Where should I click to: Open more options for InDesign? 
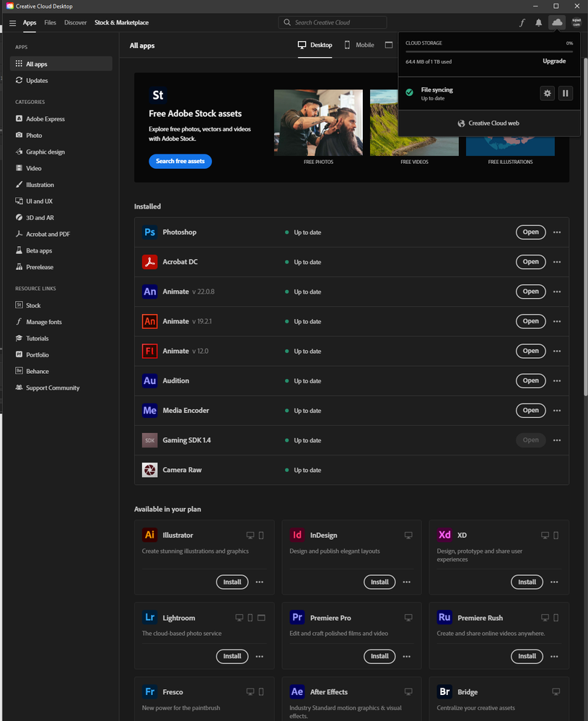[407, 582]
